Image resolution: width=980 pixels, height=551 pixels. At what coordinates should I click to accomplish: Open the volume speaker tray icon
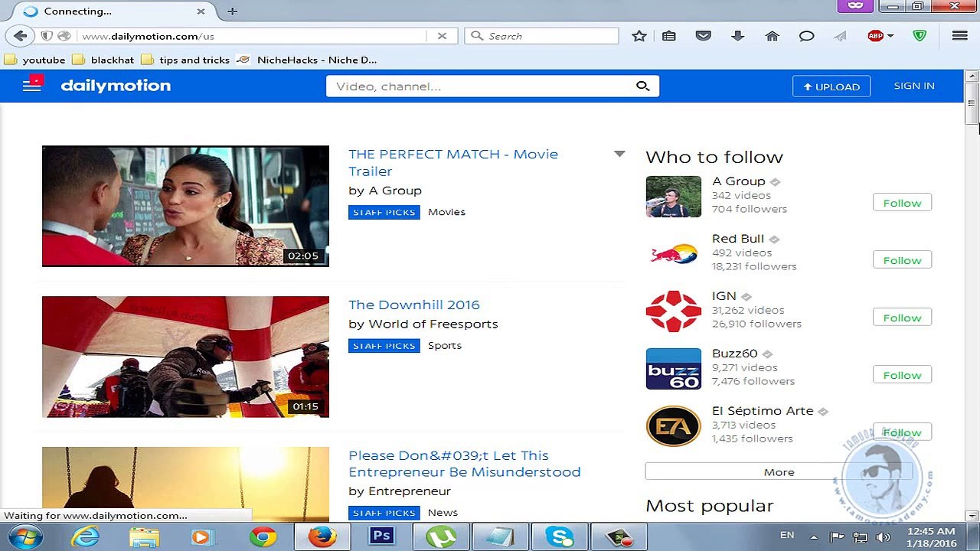[883, 536]
